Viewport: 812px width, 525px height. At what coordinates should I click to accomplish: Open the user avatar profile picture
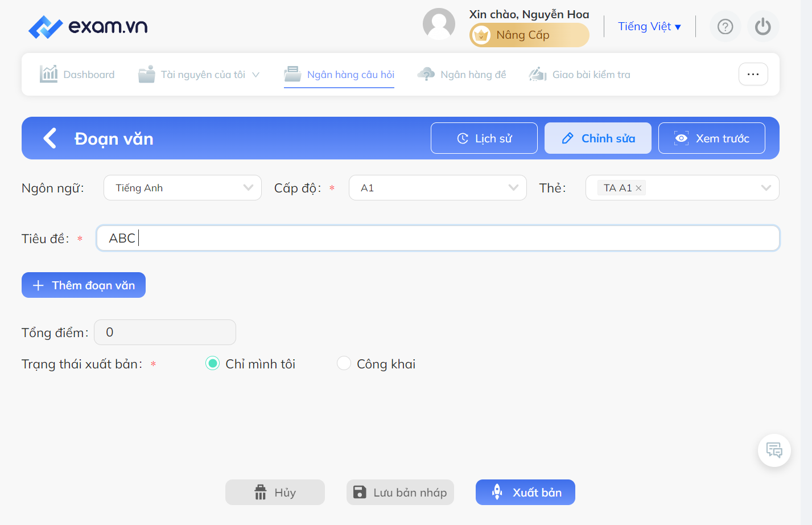click(439, 24)
